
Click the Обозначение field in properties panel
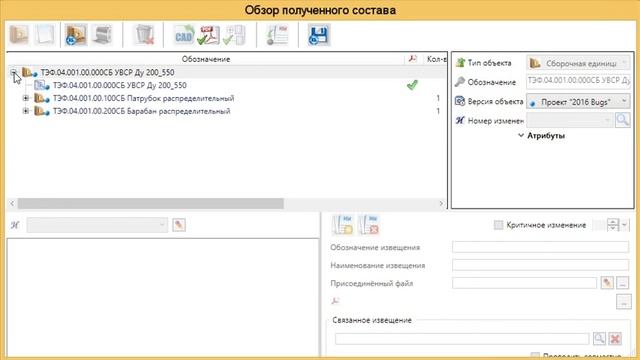pos(578,81)
